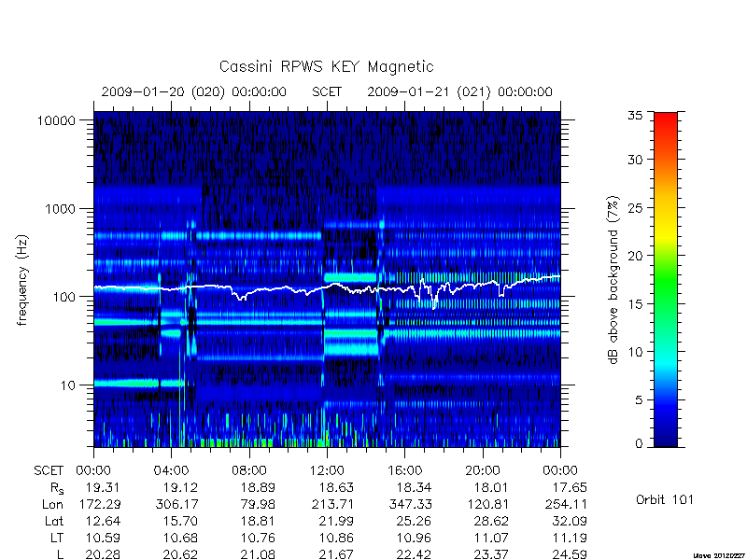Click the '16:00' time tick label
747x560 pixels.
tap(404, 471)
